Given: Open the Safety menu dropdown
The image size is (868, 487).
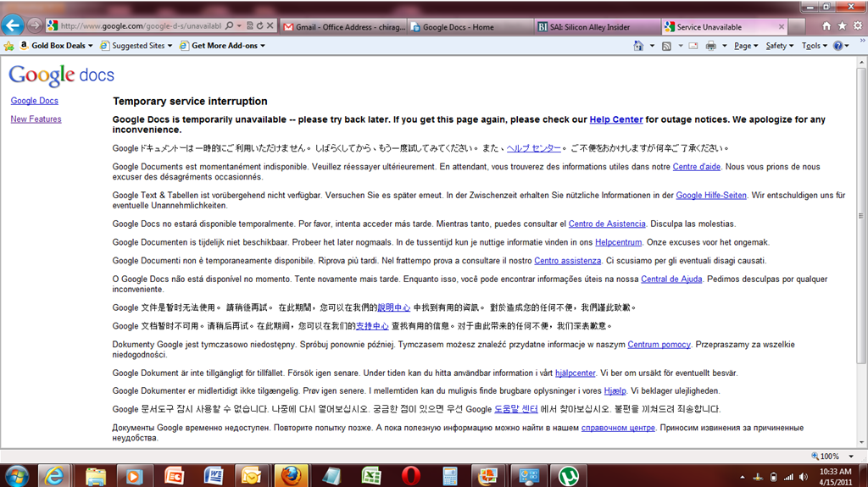Looking at the screenshot, I should (x=780, y=46).
